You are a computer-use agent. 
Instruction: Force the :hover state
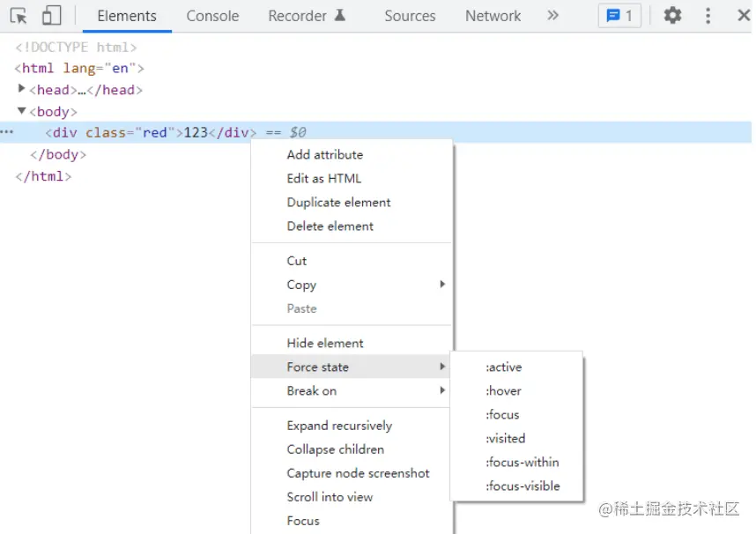coord(516,390)
